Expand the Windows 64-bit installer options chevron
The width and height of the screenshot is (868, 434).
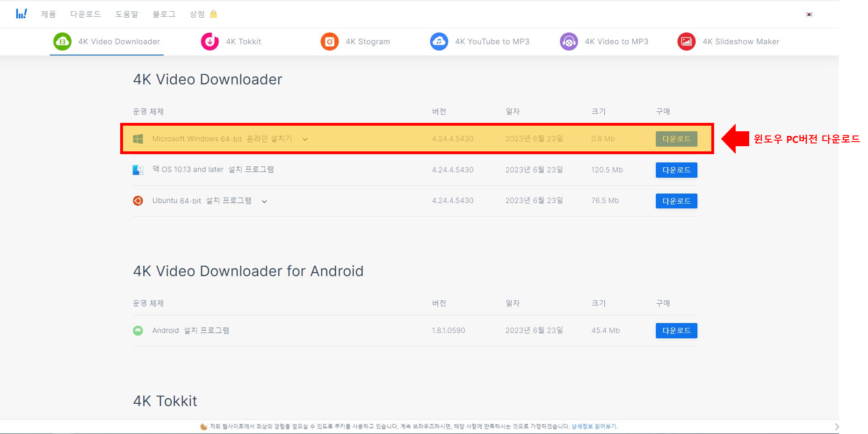tap(305, 139)
